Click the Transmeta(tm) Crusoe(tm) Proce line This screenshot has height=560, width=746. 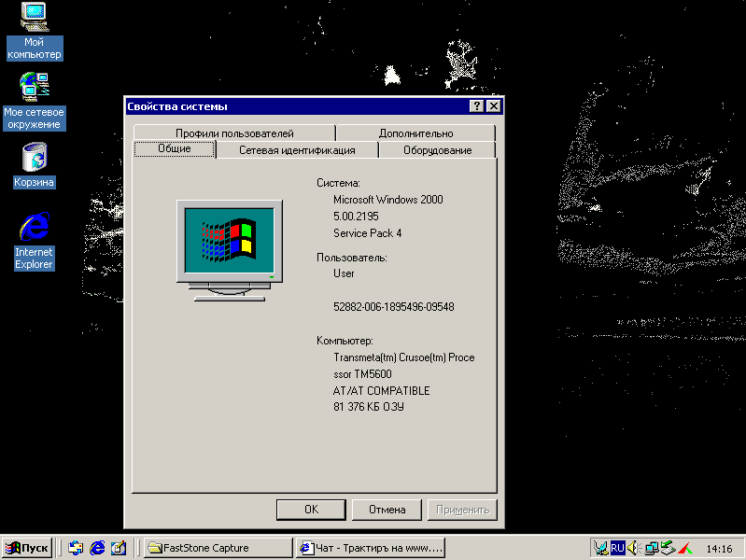pos(404,357)
